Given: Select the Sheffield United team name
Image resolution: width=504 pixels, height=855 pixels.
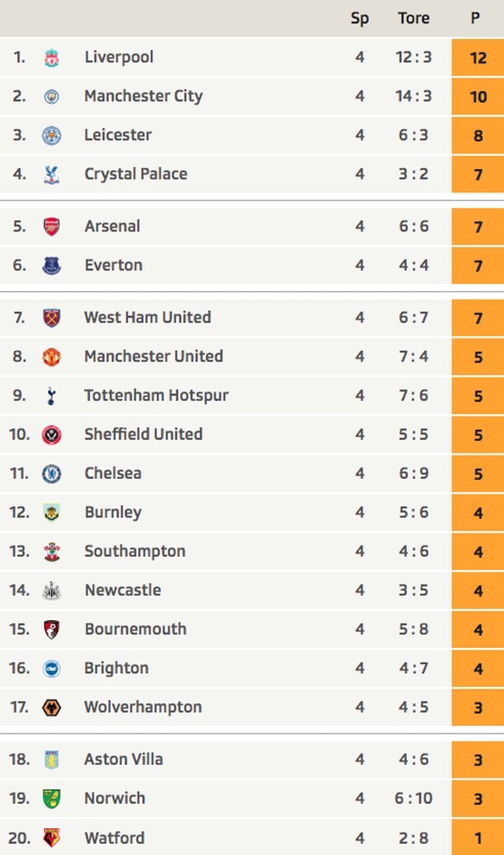Looking at the screenshot, I should 143,434.
